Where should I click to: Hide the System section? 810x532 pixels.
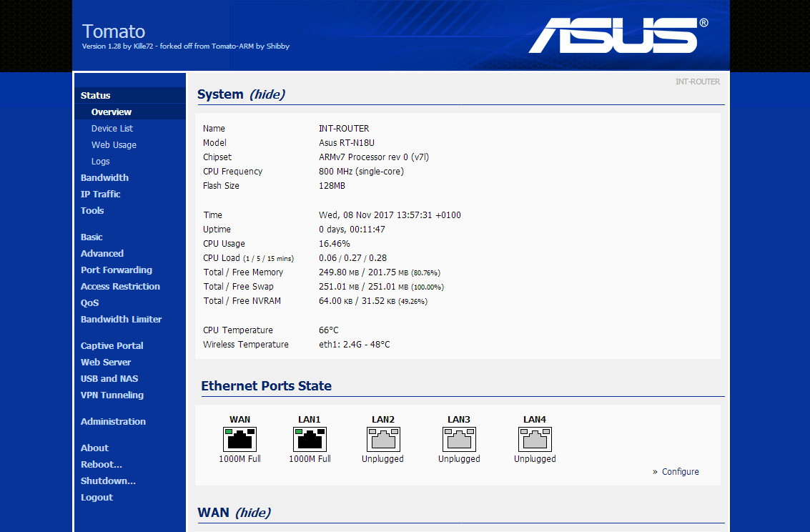(267, 94)
